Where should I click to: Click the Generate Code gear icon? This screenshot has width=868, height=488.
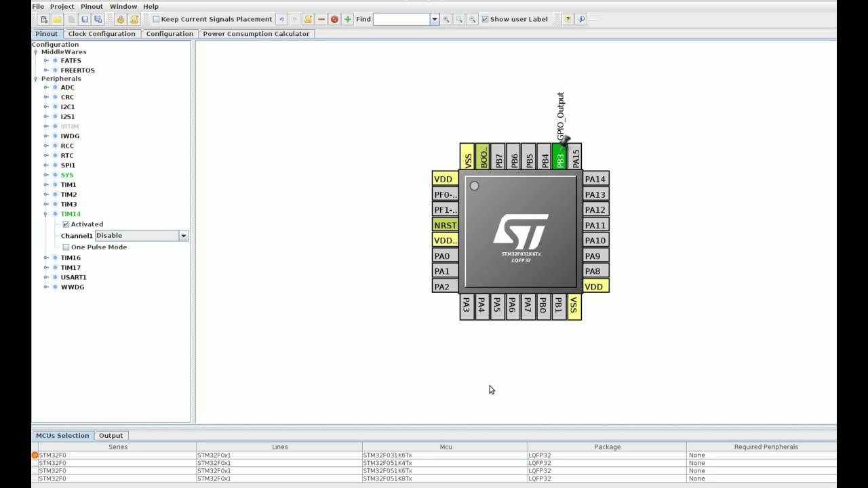click(x=121, y=19)
